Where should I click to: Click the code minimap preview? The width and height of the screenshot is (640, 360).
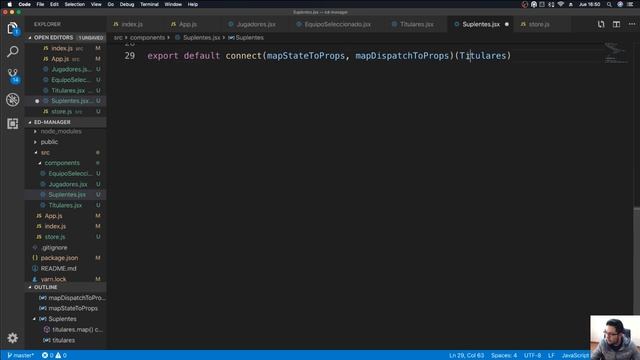pyautogui.click(x=616, y=53)
